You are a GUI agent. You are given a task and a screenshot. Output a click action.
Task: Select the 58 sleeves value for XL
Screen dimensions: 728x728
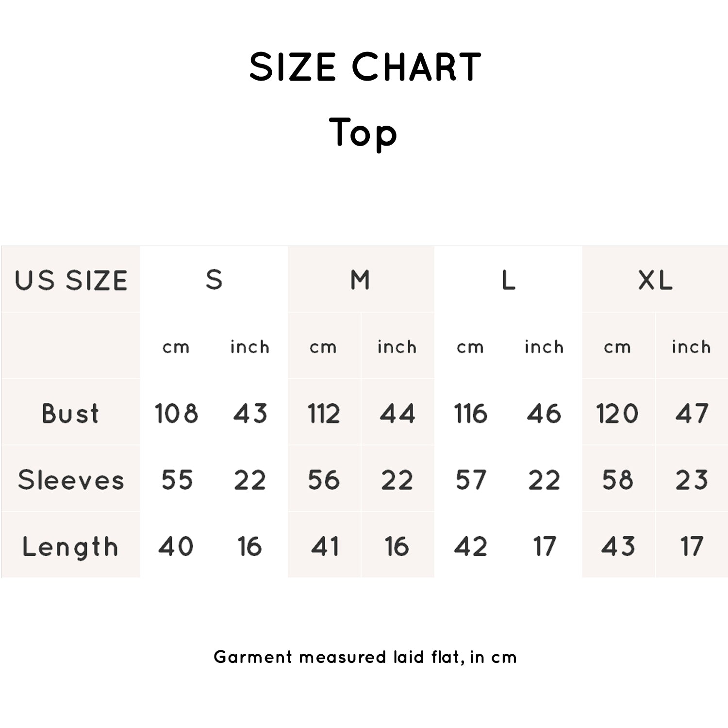[617, 480]
